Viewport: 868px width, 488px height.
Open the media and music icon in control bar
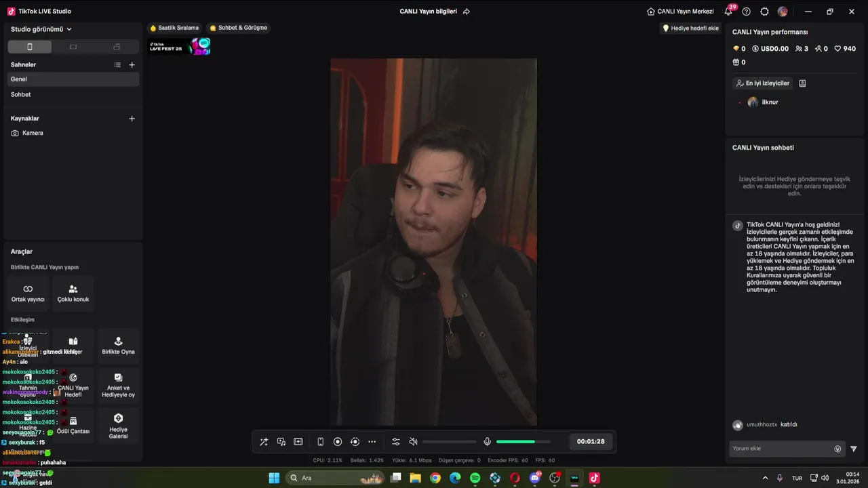click(281, 442)
